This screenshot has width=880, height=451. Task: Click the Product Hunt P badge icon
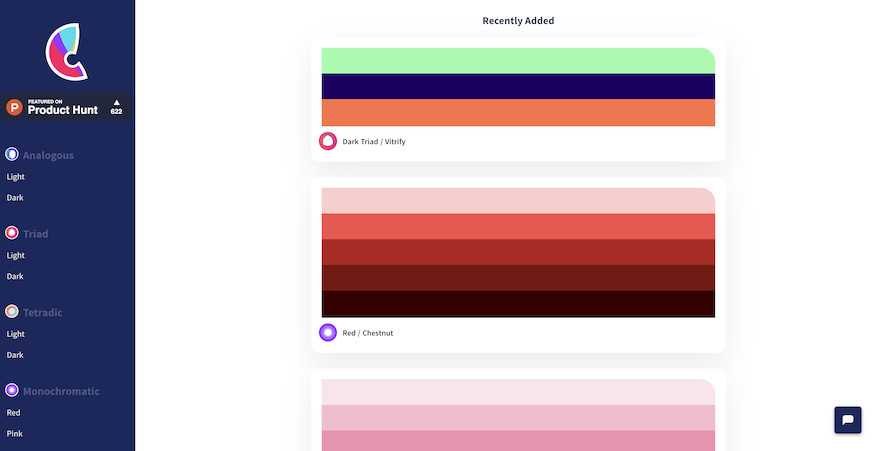point(14,107)
